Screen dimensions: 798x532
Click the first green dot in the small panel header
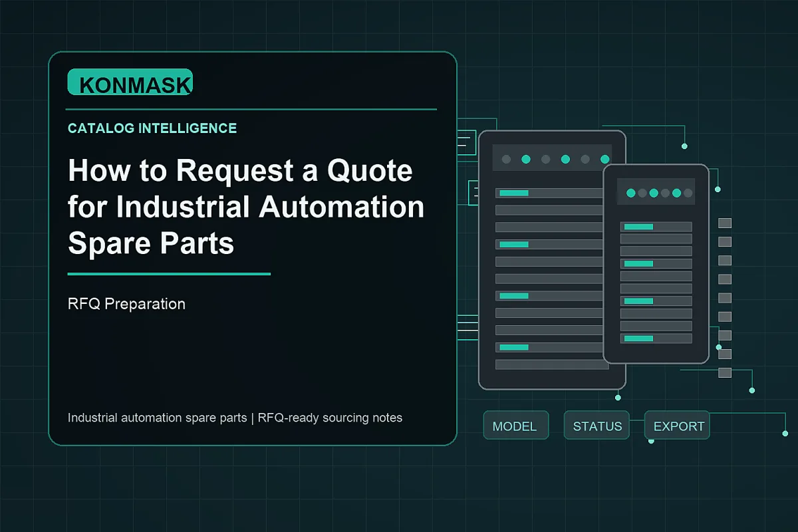[x=630, y=193]
